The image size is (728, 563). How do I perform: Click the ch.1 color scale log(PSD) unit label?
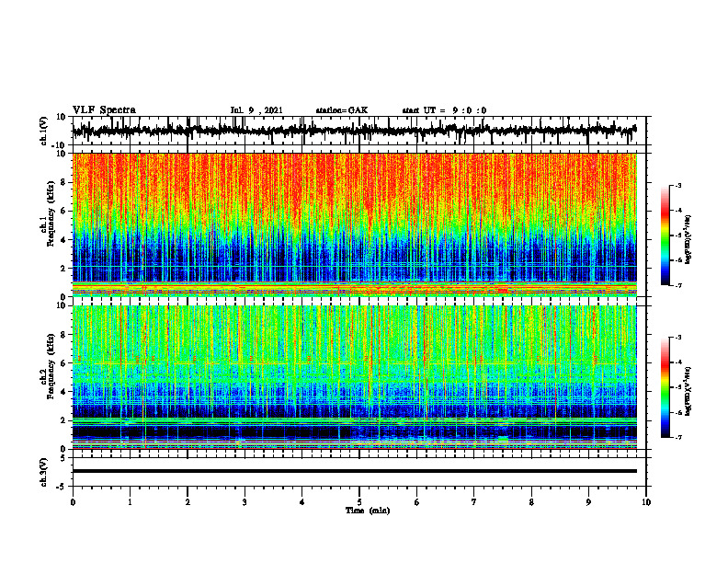(x=688, y=240)
